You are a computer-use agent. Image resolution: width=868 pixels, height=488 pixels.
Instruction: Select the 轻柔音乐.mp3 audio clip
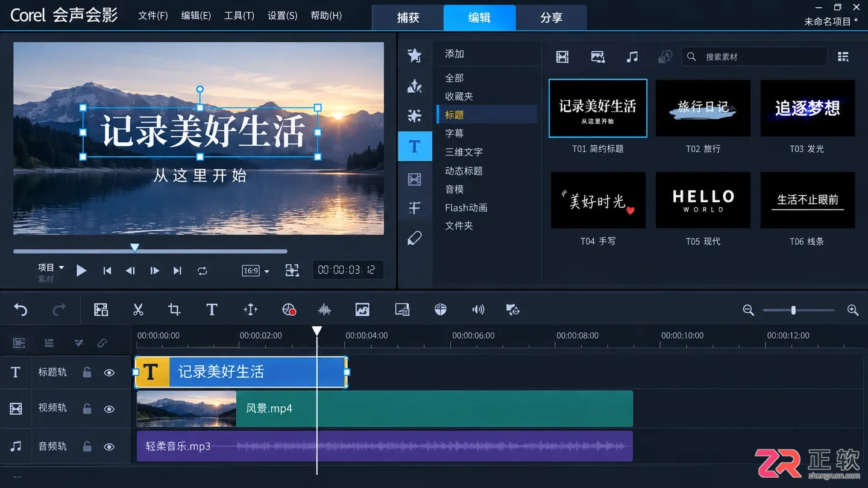tap(385, 446)
